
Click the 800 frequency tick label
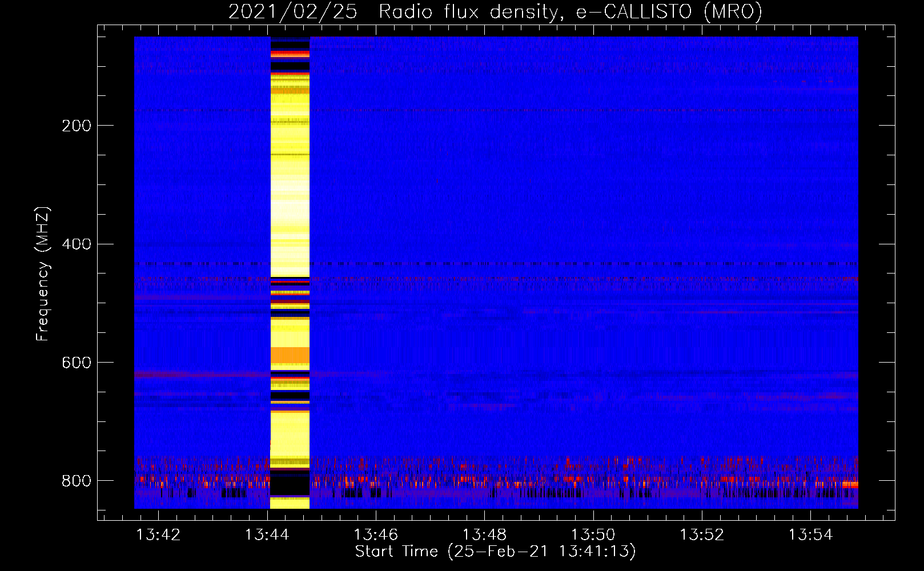(x=77, y=481)
